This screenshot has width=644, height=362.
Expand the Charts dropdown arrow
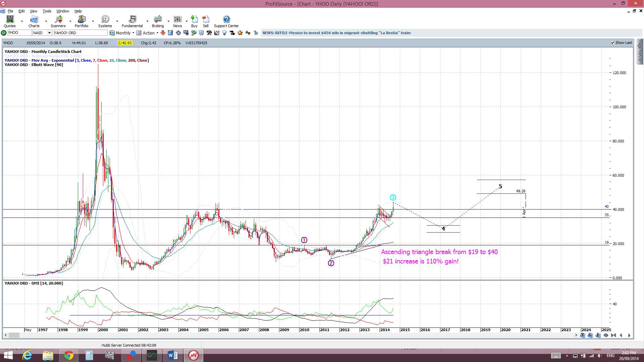tap(46, 21)
